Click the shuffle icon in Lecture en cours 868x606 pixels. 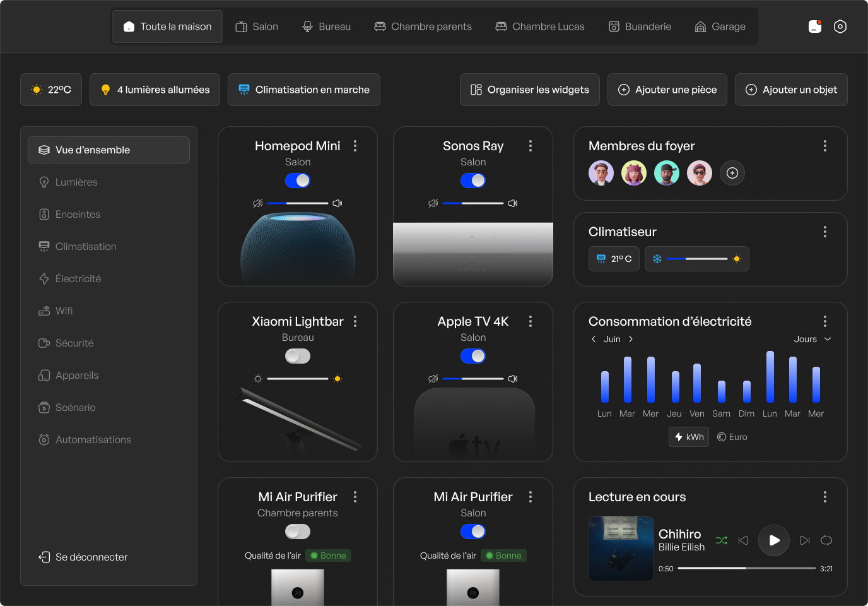point(722,540)
